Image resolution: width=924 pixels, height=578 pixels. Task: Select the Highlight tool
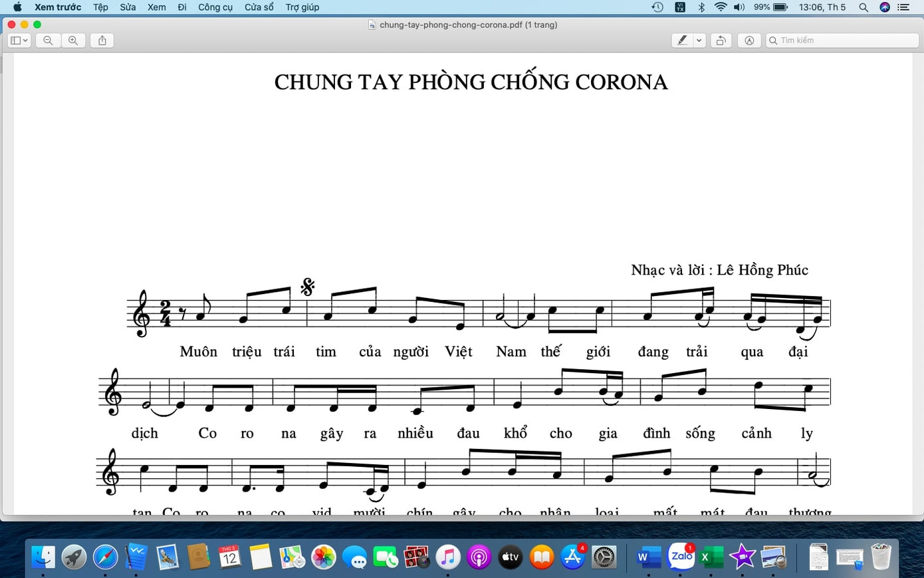pos(681,40)
